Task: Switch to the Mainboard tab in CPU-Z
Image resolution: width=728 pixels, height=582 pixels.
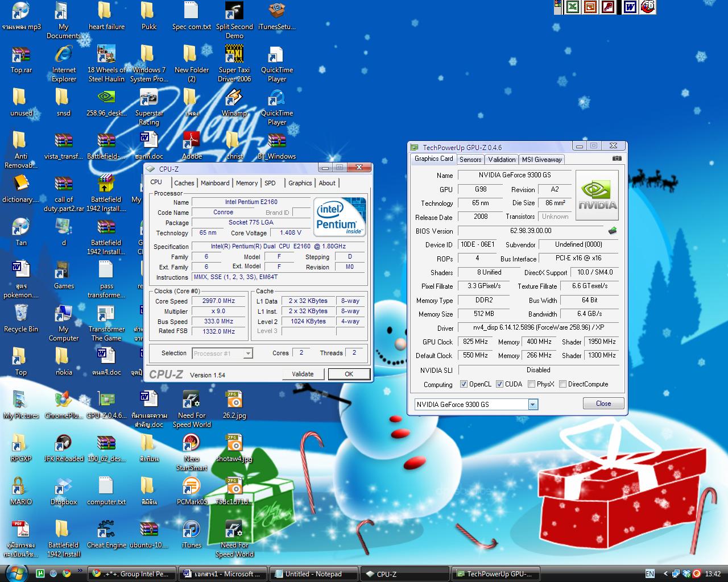Action: 215,183
